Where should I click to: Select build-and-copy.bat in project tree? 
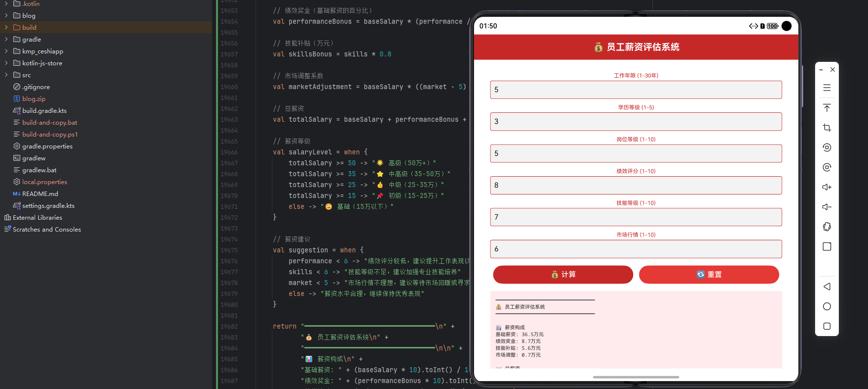coord(49,122)
